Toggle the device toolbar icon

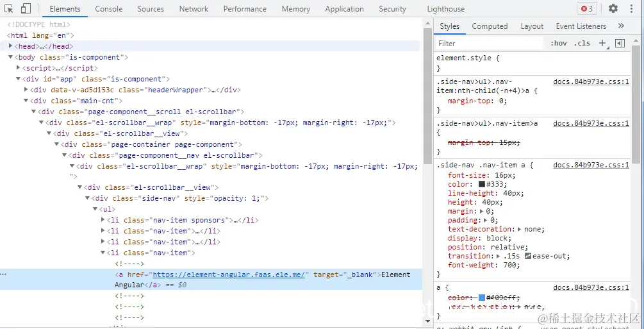(x=26, y=8)
